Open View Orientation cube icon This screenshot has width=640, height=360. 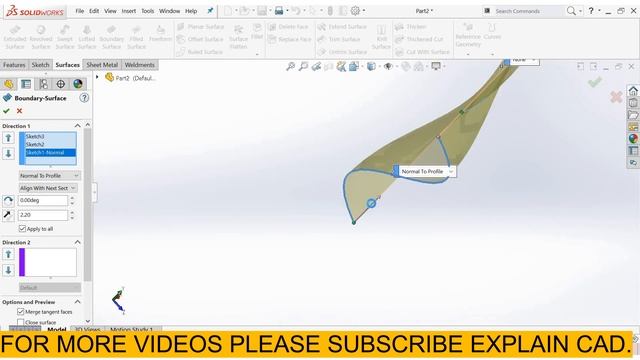(x=354, y=66)
